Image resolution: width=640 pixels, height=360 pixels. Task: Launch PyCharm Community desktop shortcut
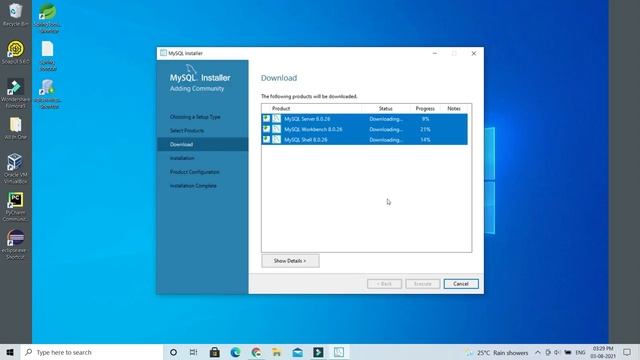[x=16, y=207]
